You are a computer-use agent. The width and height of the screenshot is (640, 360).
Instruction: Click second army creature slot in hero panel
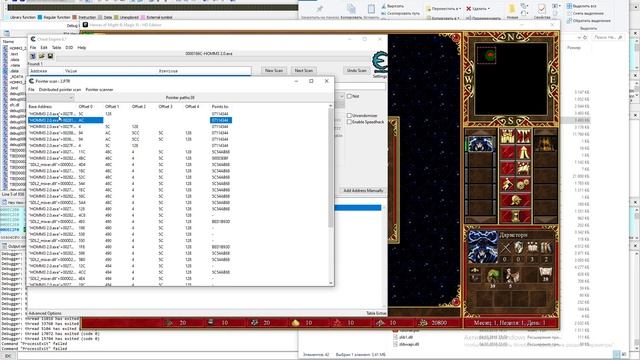tap(511, 276)
